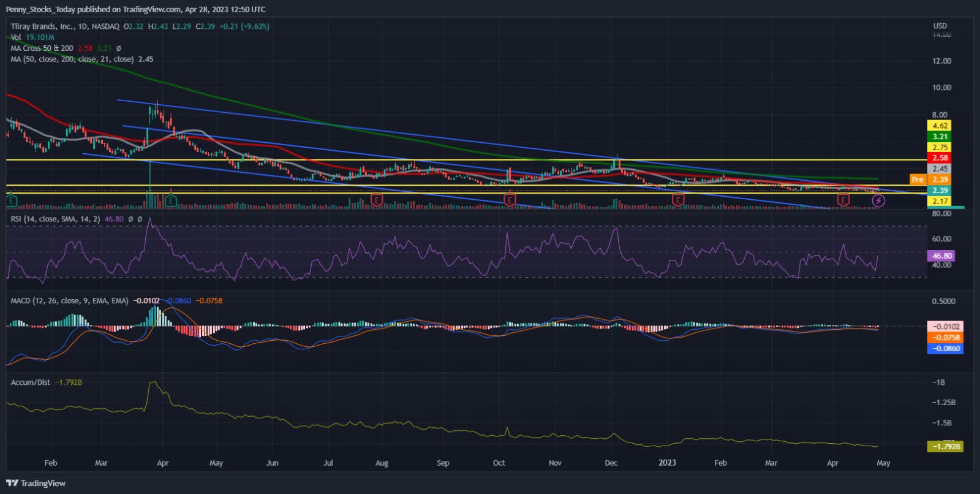Click the MA Cross 50 & 200 indicator label
This screenshot has width=980, height=494.
[42, 48]
